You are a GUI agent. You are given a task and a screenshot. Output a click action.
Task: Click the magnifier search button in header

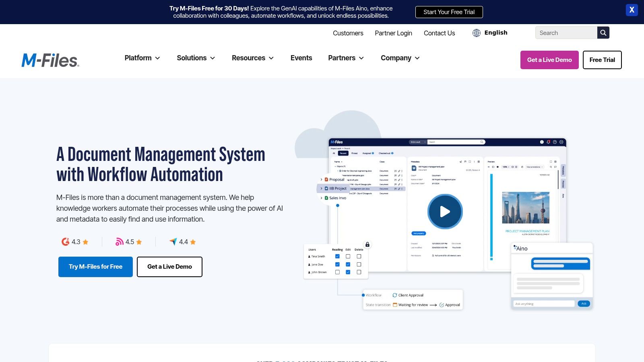[603, 33]
